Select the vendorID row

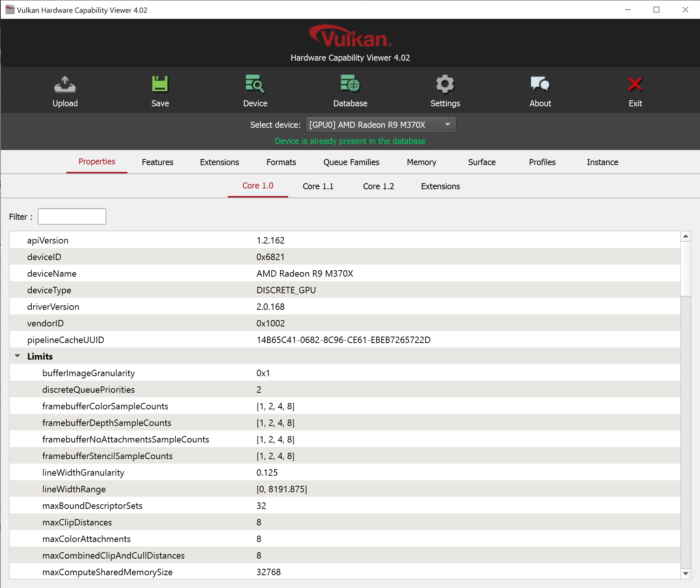[x=345, y=323]
